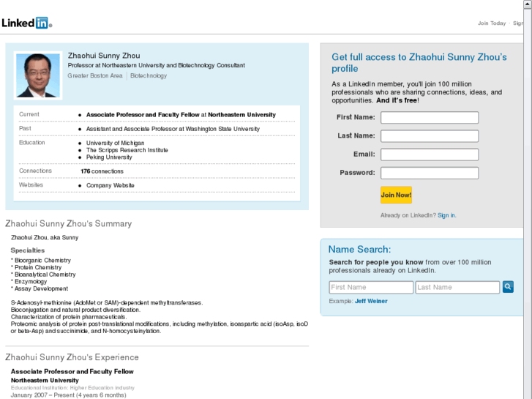The image size is (532, 399).
Task: Click Northeastern University in Current row
Action: pyautogui.click(x=242, y=115)
